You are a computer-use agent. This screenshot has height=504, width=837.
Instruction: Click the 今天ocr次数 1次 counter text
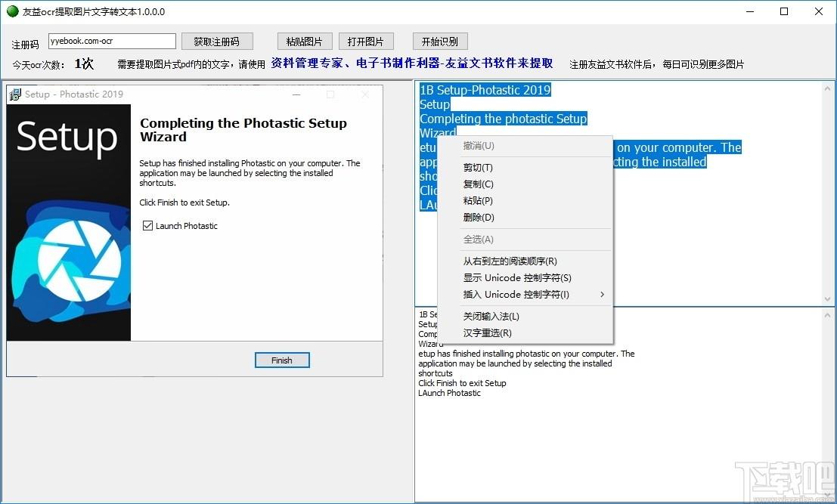click(53, 64)
